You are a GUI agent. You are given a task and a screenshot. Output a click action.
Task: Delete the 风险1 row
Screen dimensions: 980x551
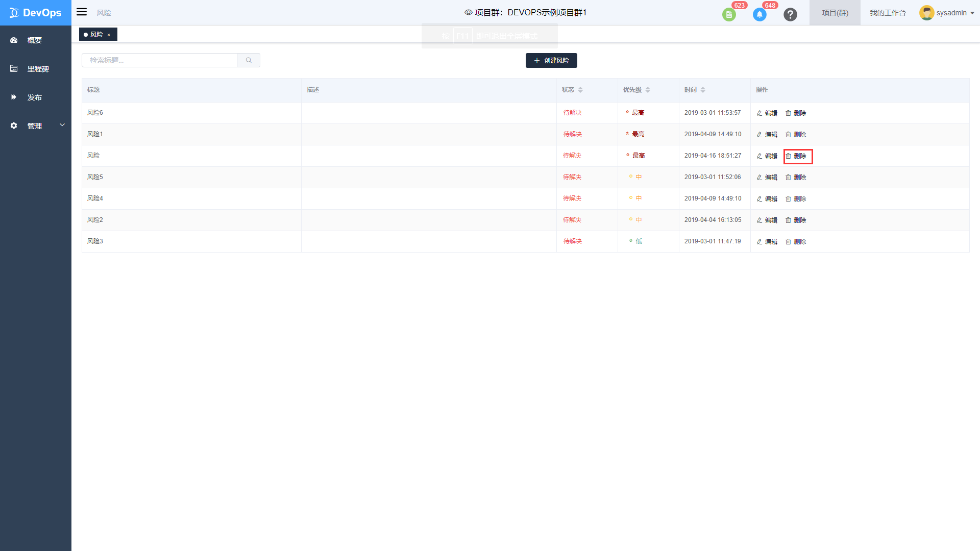(796, 135)
